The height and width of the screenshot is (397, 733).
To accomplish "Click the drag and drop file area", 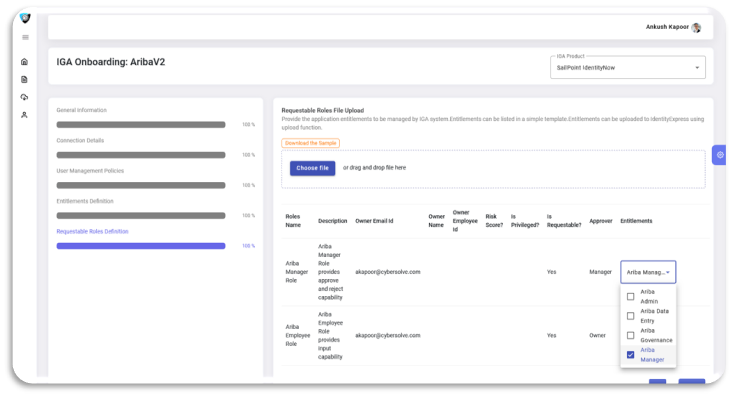I will pyautogui.click(x=493, y=169).
